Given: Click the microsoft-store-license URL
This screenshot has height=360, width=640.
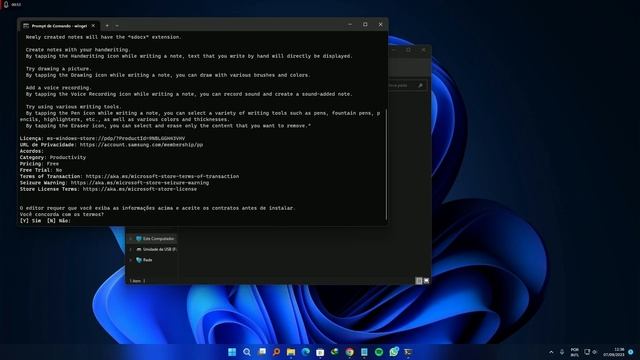Looking at the screenshot, I should click(x=140, y=189).
